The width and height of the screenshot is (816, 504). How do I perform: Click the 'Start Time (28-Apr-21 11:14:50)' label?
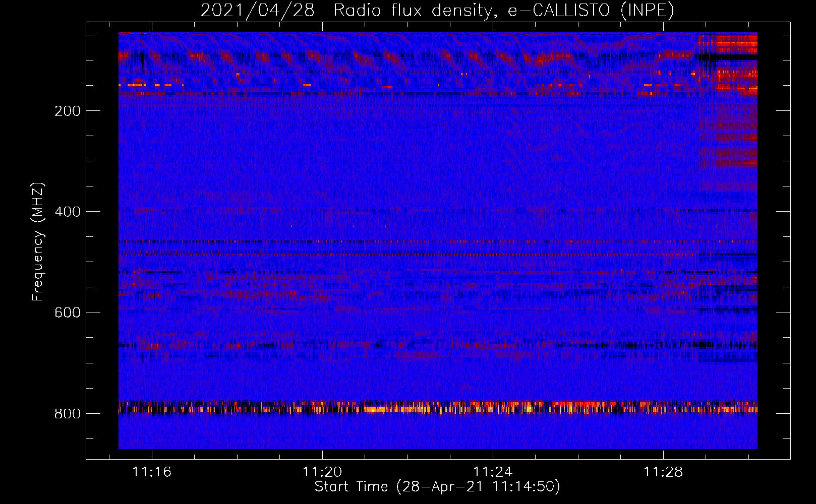click(x=437, y=487)
